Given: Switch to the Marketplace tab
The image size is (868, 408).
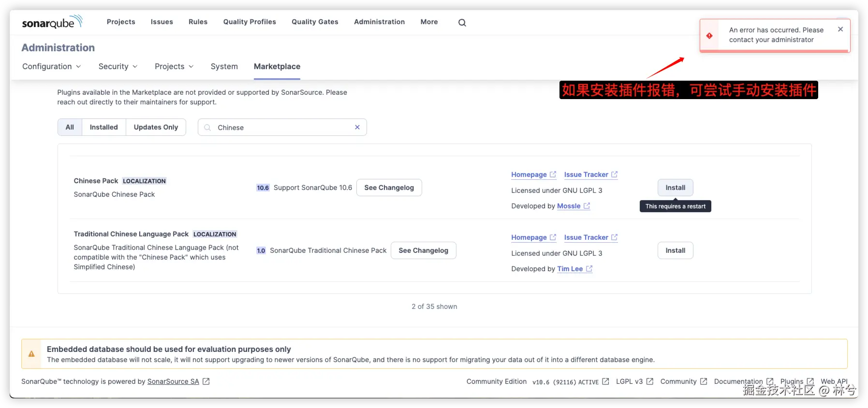Looking at the screenshot, I should (x=277, y=66).
